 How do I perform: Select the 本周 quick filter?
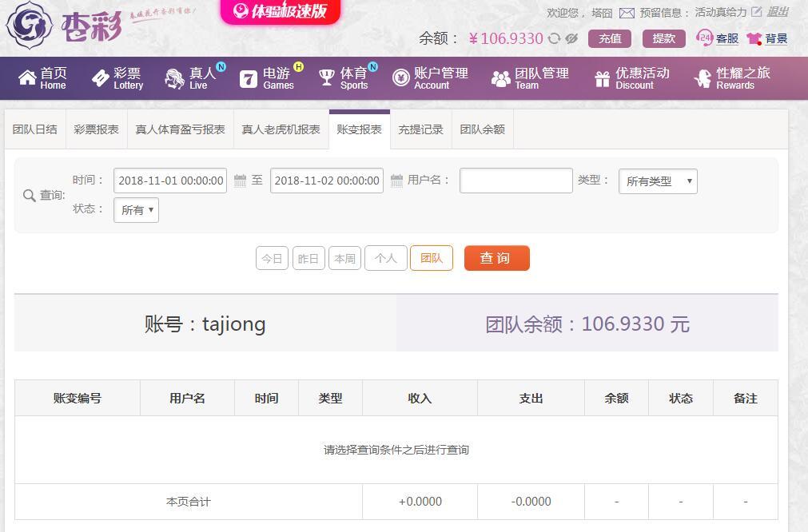tap(344, 258)
